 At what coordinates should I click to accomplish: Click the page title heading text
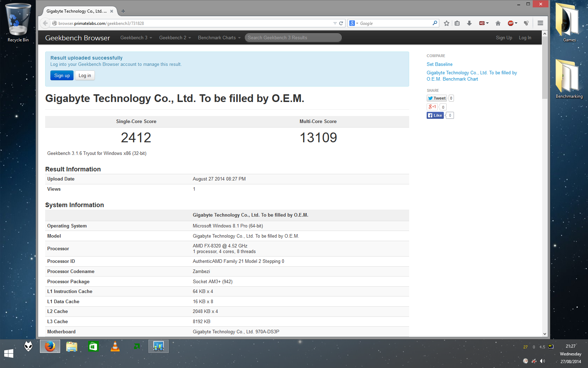pyautogui.click(x=175, y=98)
